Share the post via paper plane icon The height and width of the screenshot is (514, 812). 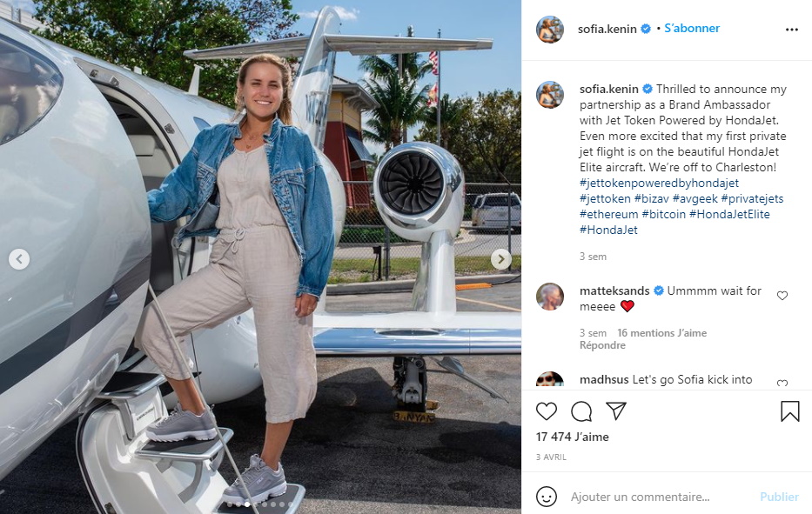pyautogui.click(x=616, y=411)
